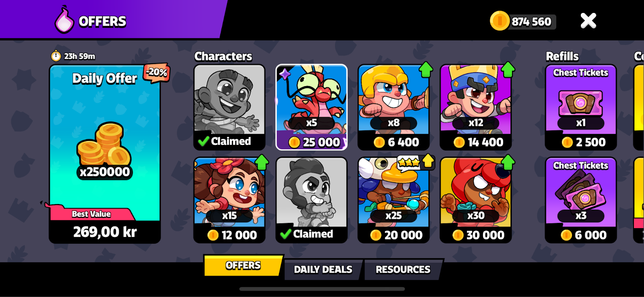The height and width of the screenshot is (297, 644).
Task: Buy the blonde barbarian x8 for 6 400
Action: point(393,107)
